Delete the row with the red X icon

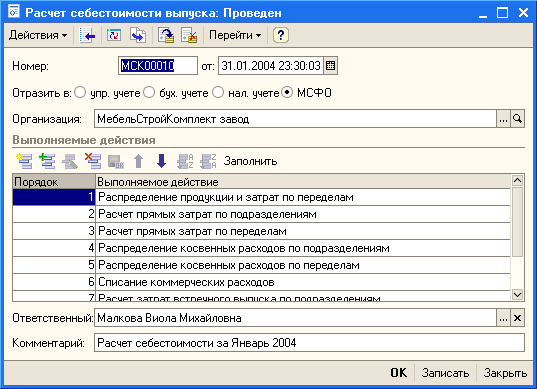click(93, 161)
